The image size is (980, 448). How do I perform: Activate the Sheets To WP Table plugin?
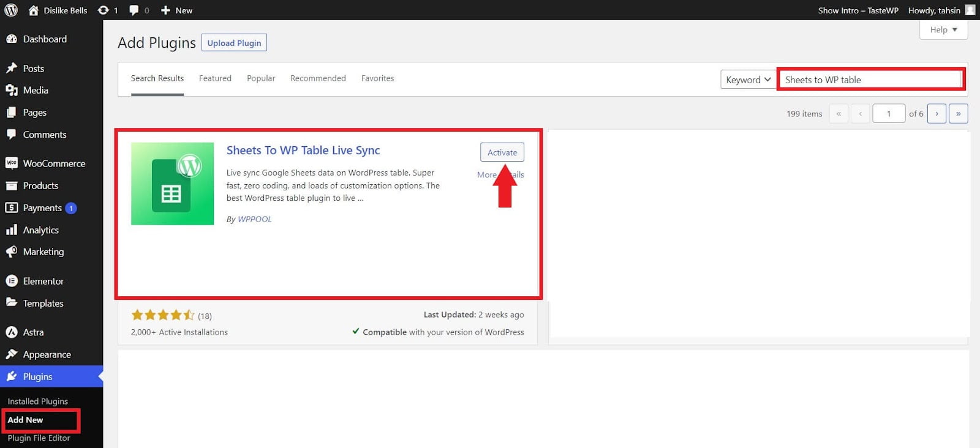click(x=502, y=152)
